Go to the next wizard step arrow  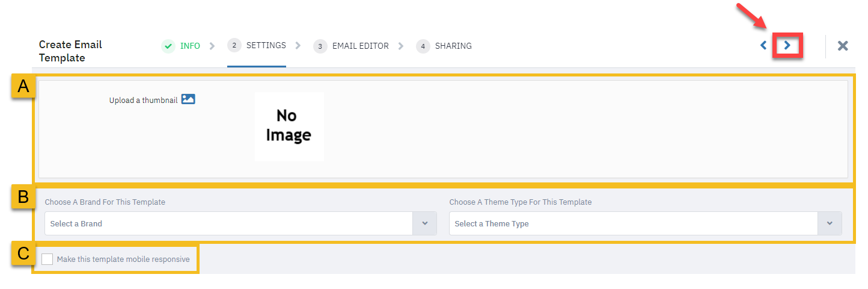(x=787, y=45)
